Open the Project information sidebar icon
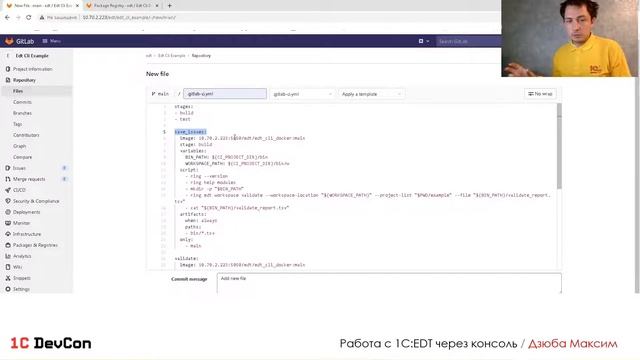The width and height of the screenshot is (640, 360). click(x=8, y=69)
